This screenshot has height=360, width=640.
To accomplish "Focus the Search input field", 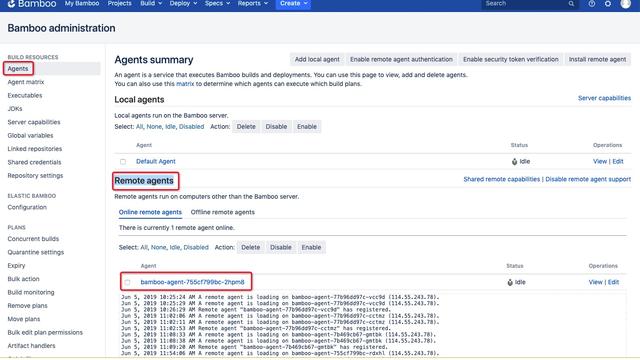I will pos(530,4).
